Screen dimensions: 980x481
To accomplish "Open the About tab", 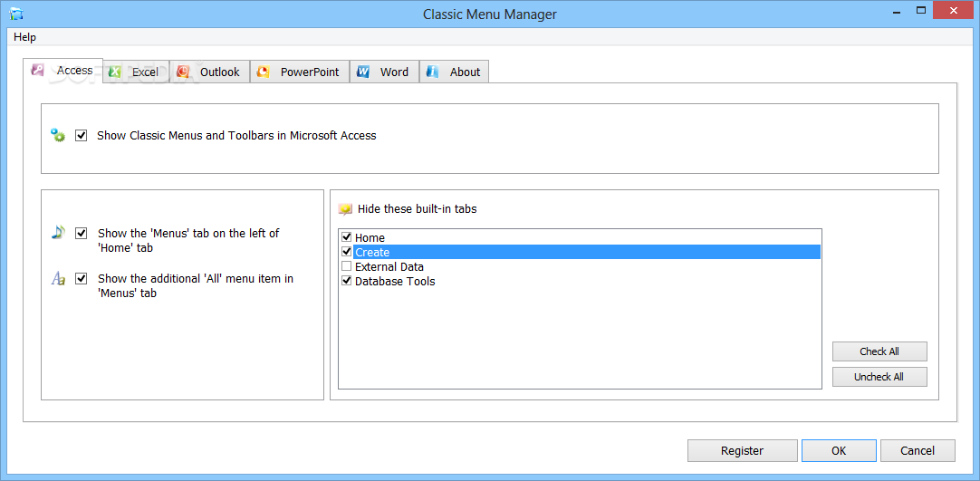I will 455,72.
